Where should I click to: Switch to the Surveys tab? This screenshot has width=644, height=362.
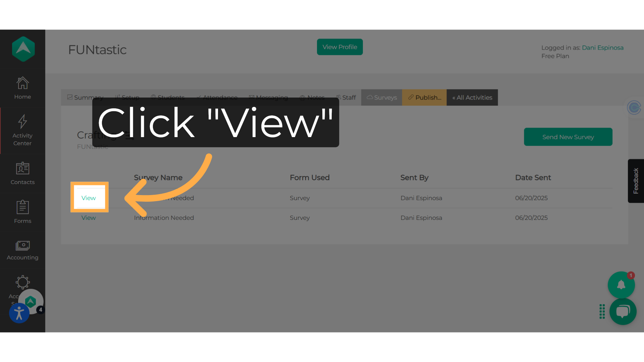(x=382, y=98)
